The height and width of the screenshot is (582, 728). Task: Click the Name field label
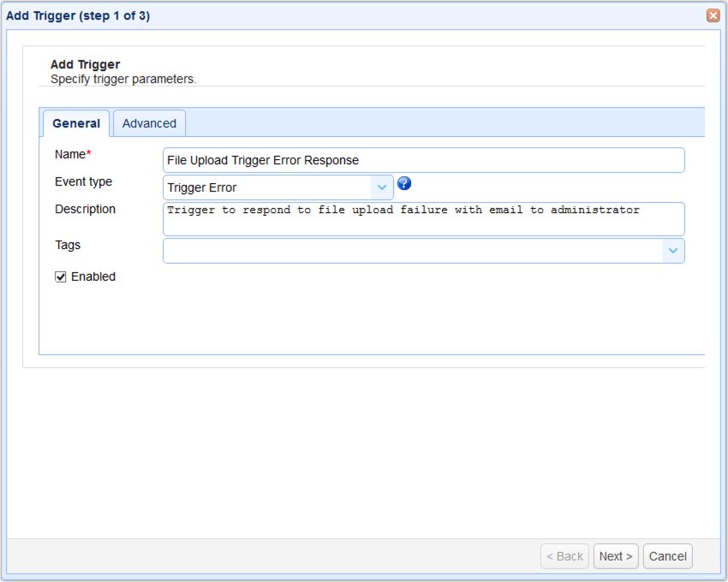(70, 155)
